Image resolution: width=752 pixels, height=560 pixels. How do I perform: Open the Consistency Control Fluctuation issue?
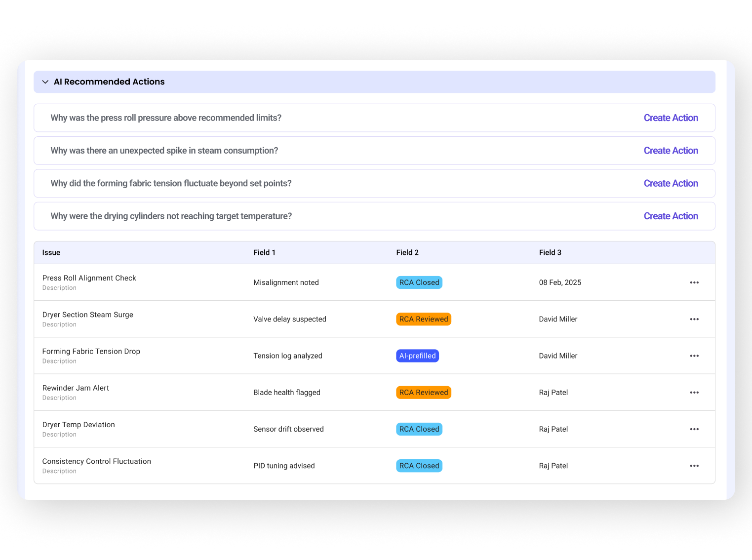[x=97, y=462]
